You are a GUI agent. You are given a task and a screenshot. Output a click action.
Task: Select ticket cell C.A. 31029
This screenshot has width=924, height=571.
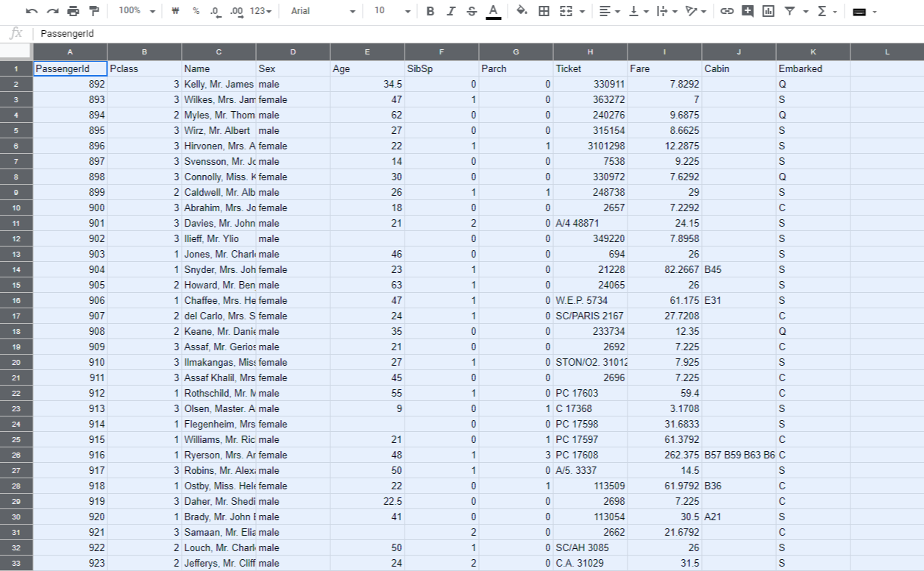point(590,563)
